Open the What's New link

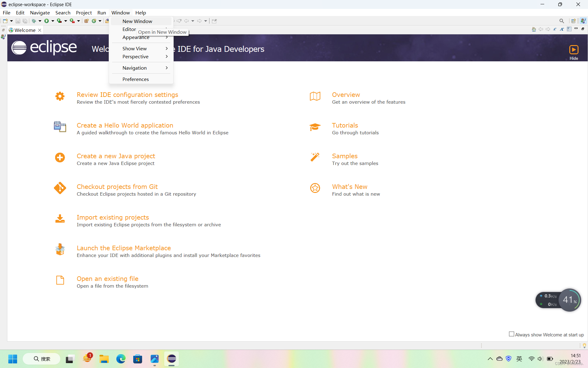pyautogui.click(x=349, y=187)
